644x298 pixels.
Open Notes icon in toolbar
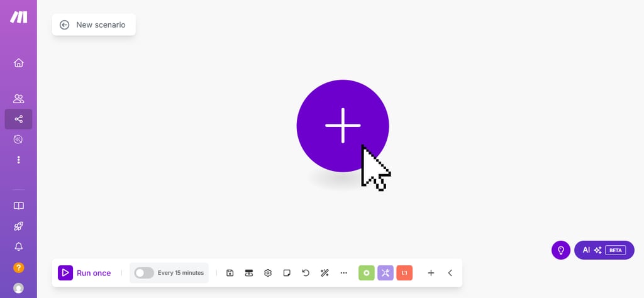click(x=287, y=273)
